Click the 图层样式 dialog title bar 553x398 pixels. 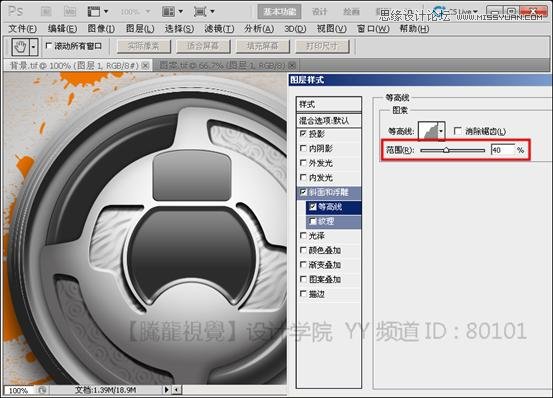[420, 80]
